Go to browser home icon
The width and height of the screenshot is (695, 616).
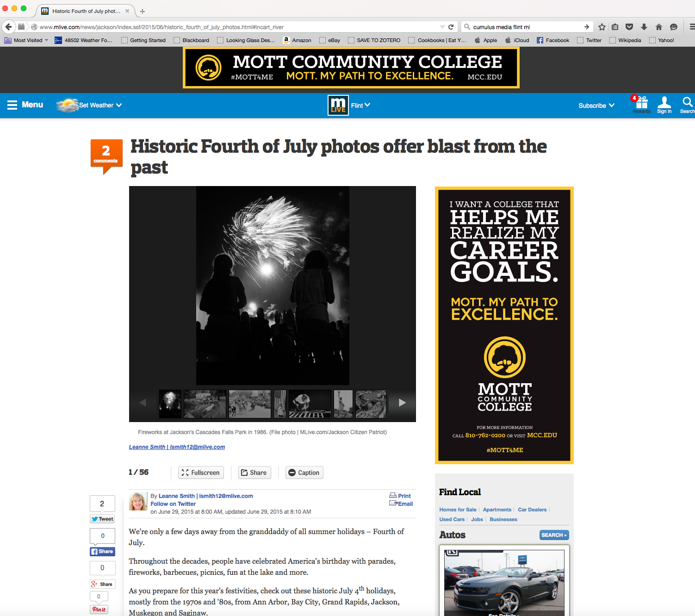[659, 27]
